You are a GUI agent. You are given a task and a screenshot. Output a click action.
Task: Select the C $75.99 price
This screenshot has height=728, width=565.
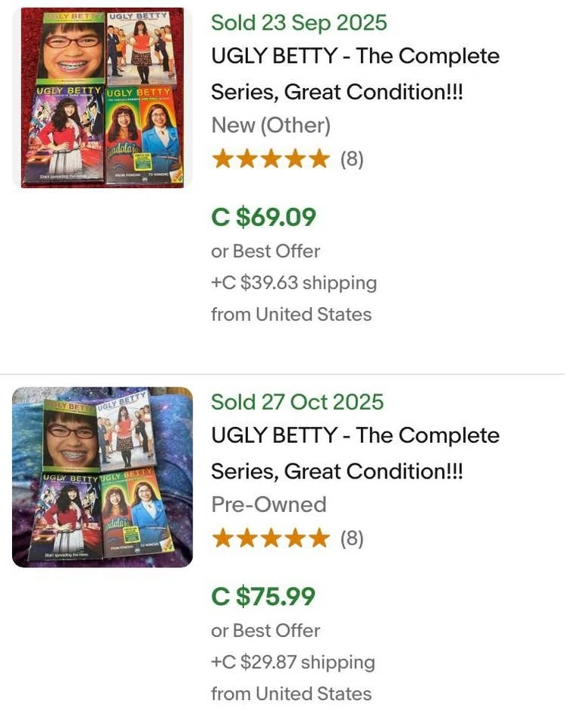(263, 597)
